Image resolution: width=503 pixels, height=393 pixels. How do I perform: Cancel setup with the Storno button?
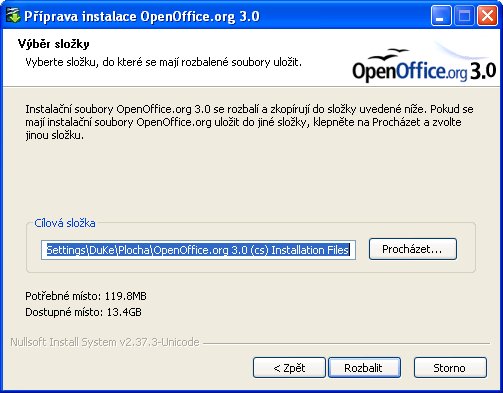coord(450,368)
